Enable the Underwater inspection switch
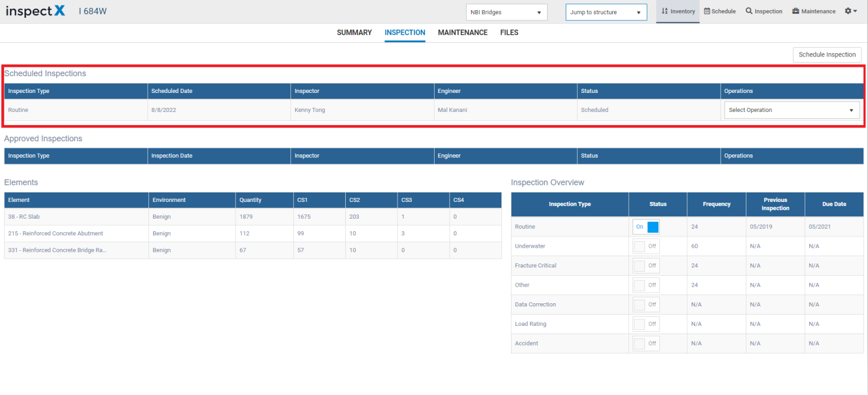868x395 pixels. pyautogui.click(x=646, y=246)
